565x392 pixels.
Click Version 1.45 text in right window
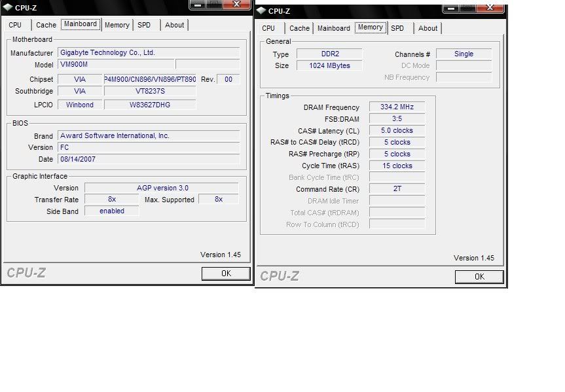point(474,258)
